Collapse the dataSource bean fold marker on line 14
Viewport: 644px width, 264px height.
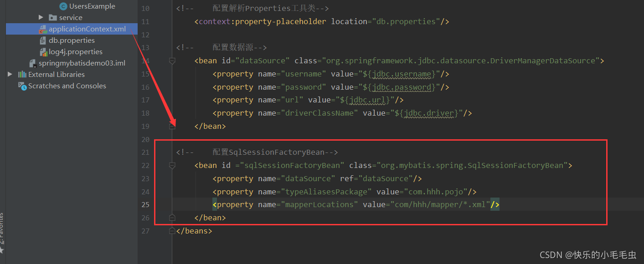172,61
